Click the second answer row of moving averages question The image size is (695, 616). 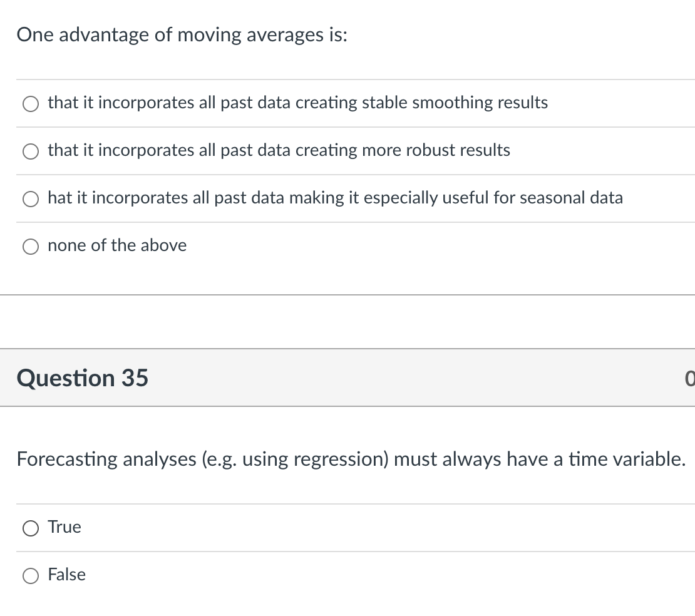(347, 151)
